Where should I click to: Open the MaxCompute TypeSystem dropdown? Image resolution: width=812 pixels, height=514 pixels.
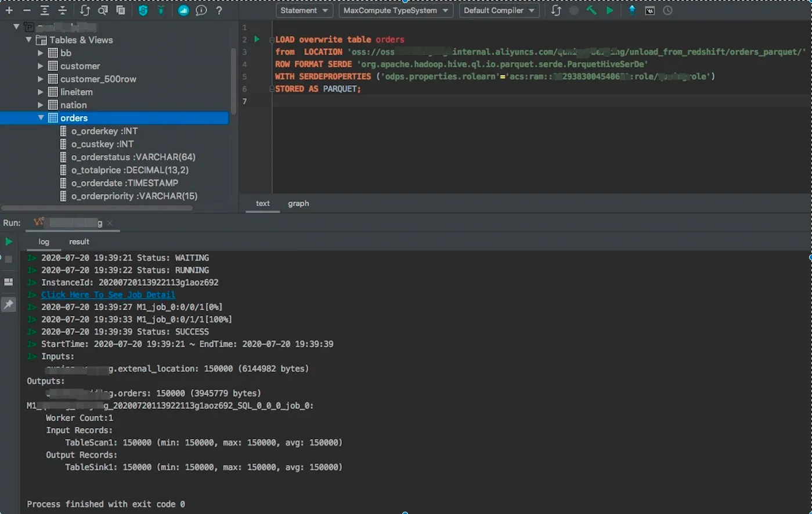(x=396, y=10)
